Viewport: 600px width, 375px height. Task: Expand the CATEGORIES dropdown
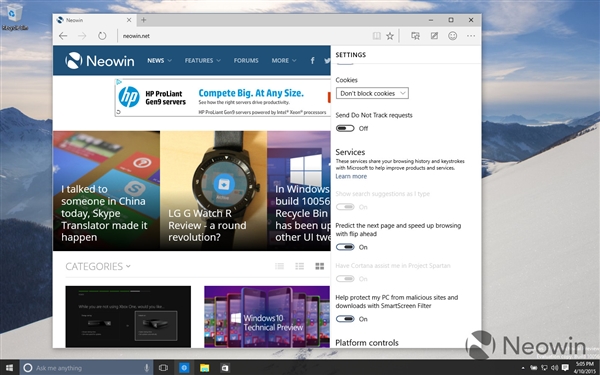coord(98,266)
